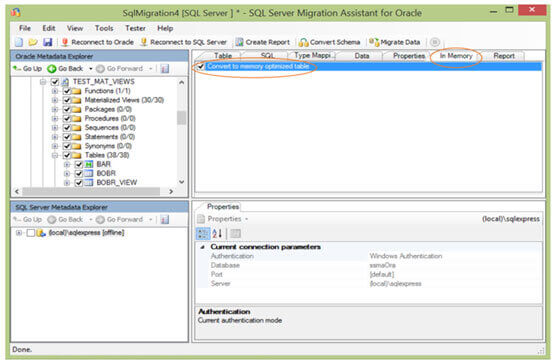Click the Open project folder icon
Screen dimensions: 554x363
tap(33, 42)
